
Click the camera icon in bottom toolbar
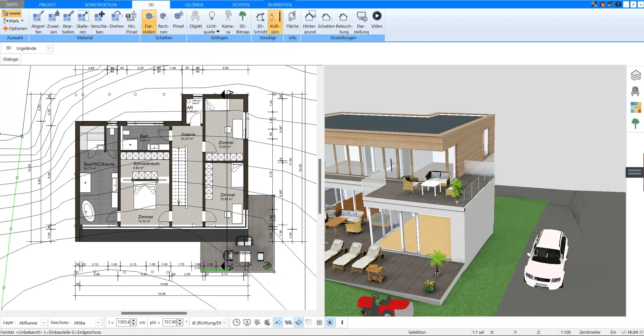(x=257, y=322)
